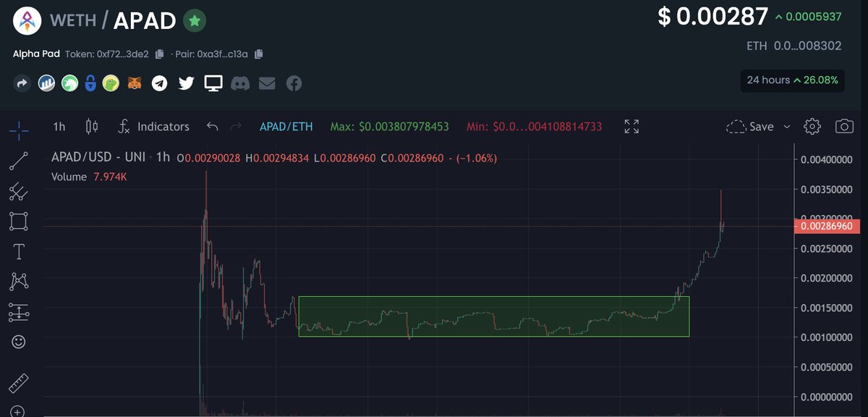The height and width of the screenshot is (417, 868).
Task: Undo the last chart action
Action: pyautogui.click(x=212, y=127)
